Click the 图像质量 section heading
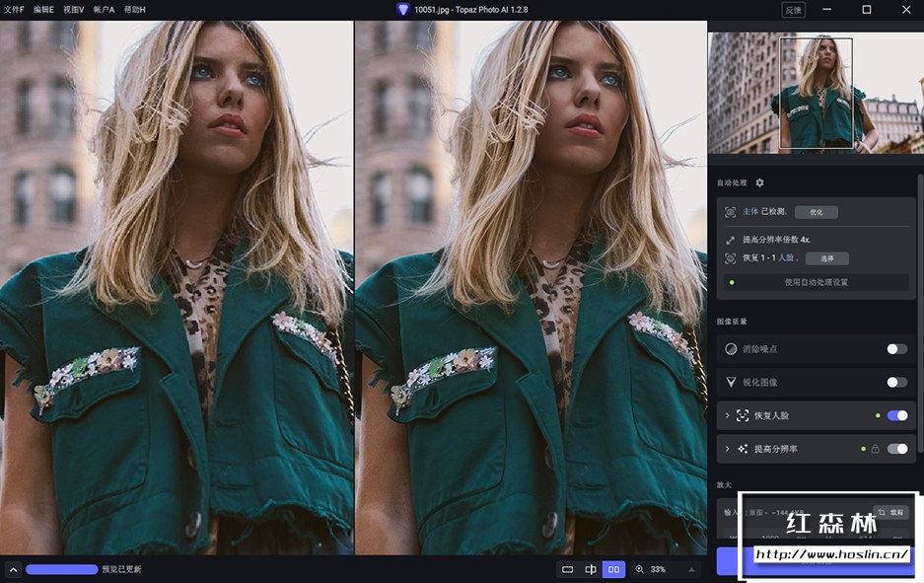 pos(732,322)
